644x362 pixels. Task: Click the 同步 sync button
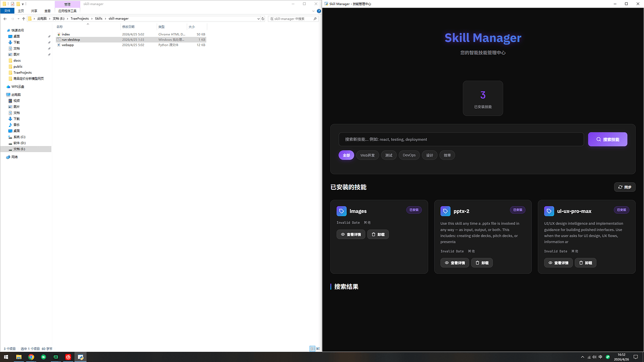click(624, 187)
